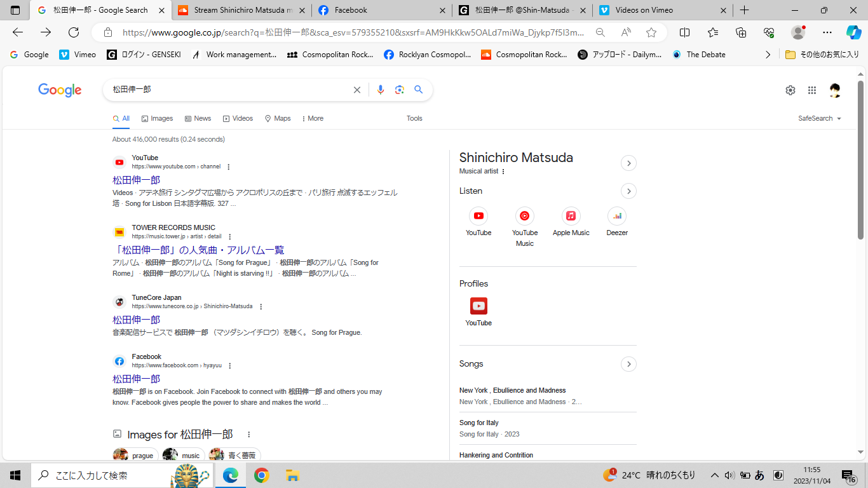This screenshot has width=868, height=488.
Task: Open the Google account profile picture
Action: pos(836,90)
